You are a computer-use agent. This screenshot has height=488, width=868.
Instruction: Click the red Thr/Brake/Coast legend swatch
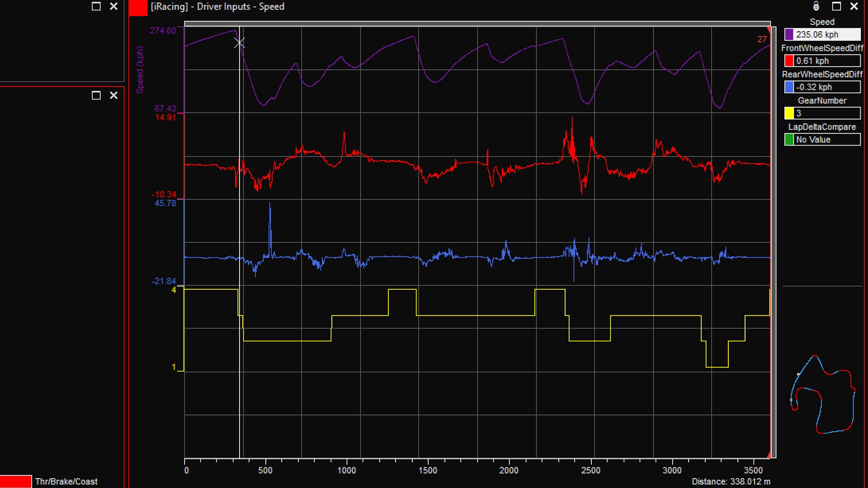click(16, 481)
